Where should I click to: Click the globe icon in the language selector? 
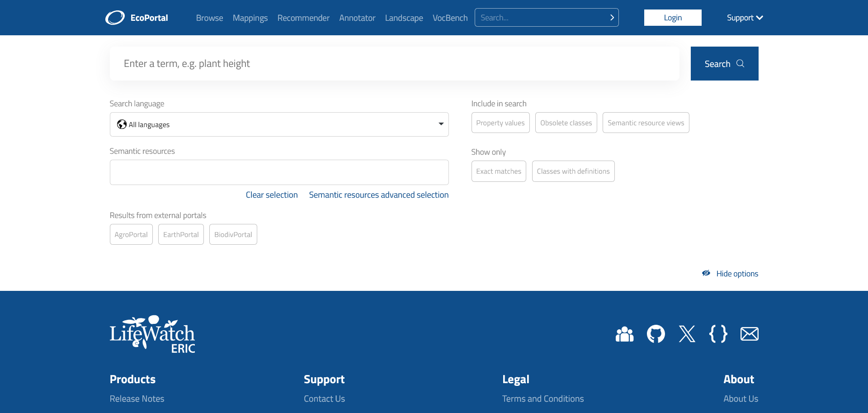(121, 124)
